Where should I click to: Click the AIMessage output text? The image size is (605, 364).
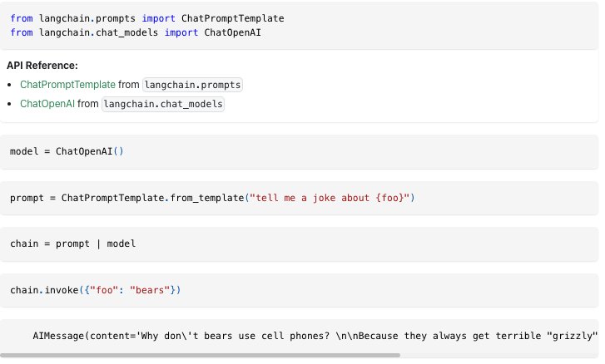click(315, 336)
